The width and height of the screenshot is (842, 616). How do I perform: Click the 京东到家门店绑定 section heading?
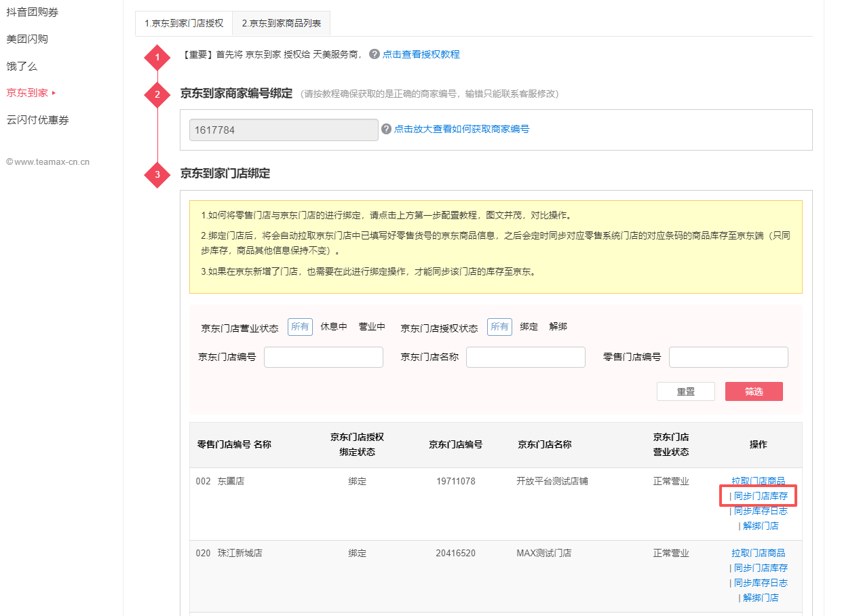(225, 174)
